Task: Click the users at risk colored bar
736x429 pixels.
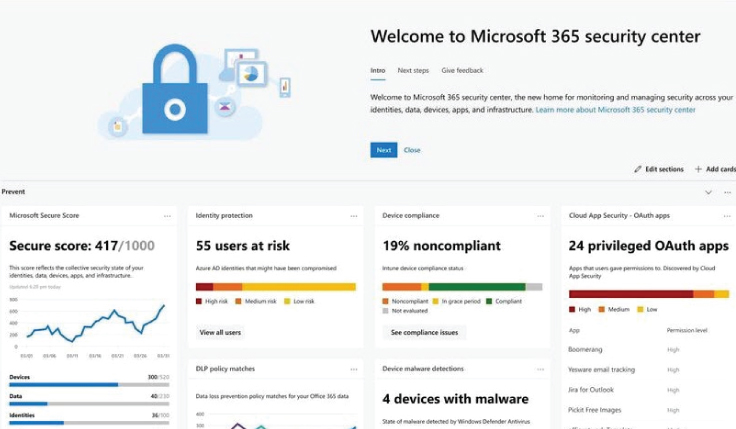Action: pyautogui.click(x=276, y=287)
